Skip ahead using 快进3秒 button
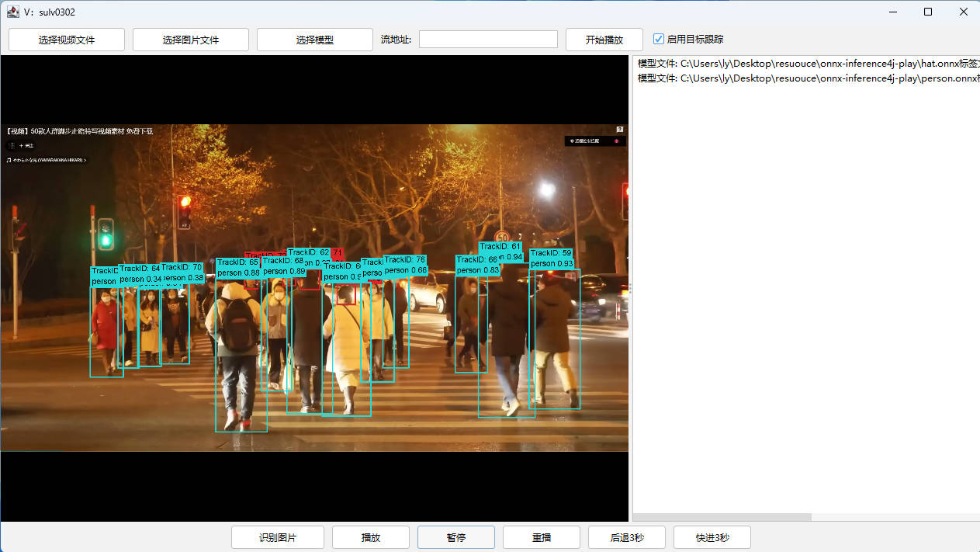This screenshot has height=552, width=980. (712, 537)
